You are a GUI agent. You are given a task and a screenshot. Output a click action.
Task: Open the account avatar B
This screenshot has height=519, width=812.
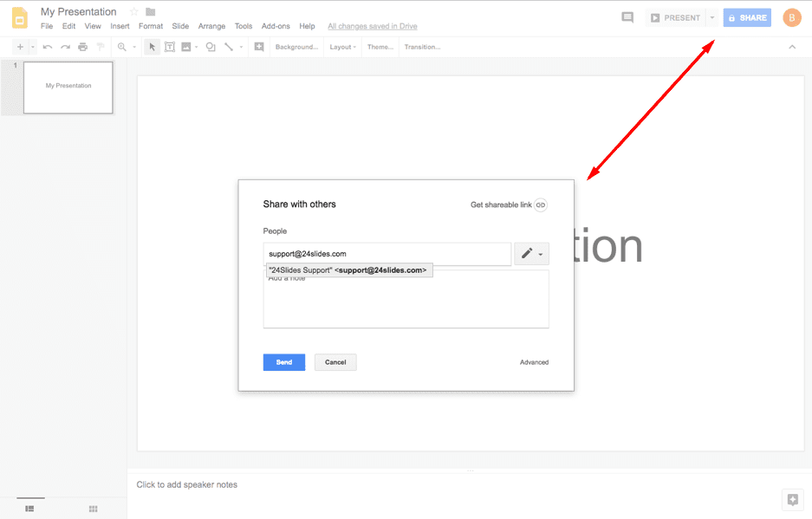click(x=792, y=17)
